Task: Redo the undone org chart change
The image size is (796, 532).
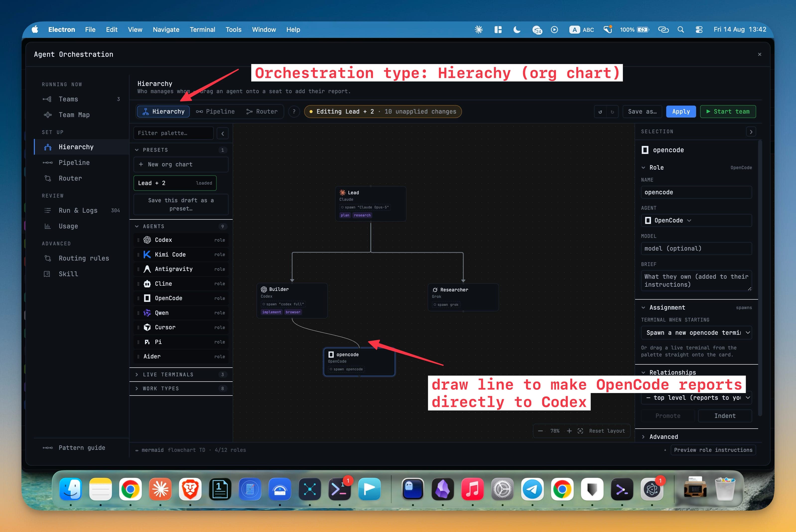Action: 612,112
